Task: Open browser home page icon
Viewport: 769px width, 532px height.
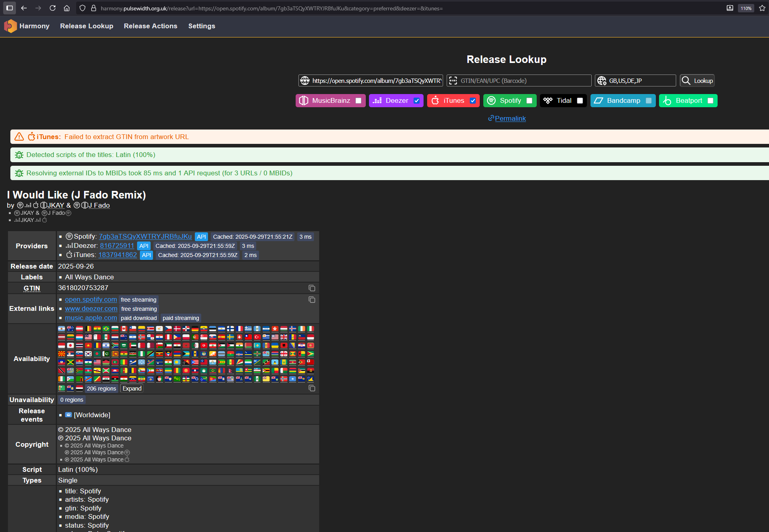Action: click(x=67, y=8)
